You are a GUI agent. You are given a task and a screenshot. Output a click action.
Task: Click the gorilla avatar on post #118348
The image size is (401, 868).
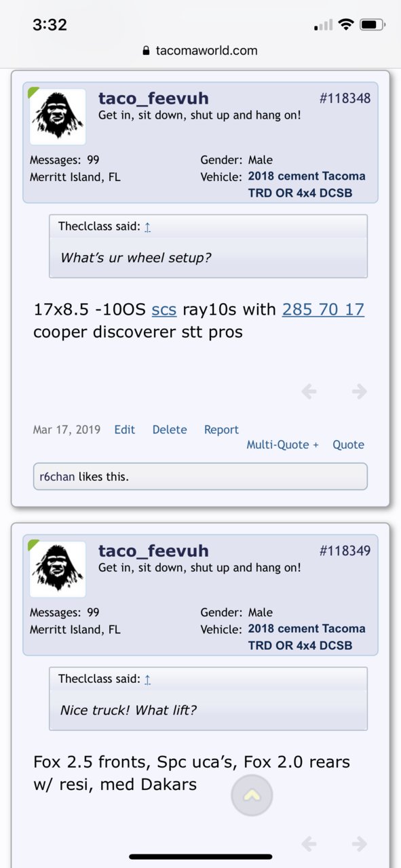point(58,117)
